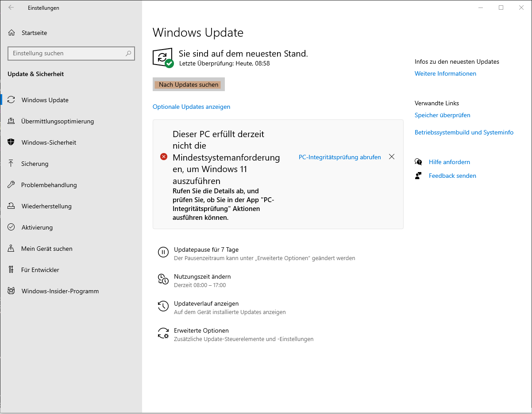This screenshot has height=414, width=532.
Task: Select Windows Update sync icon in sidebar
Action: click(12, 100)
